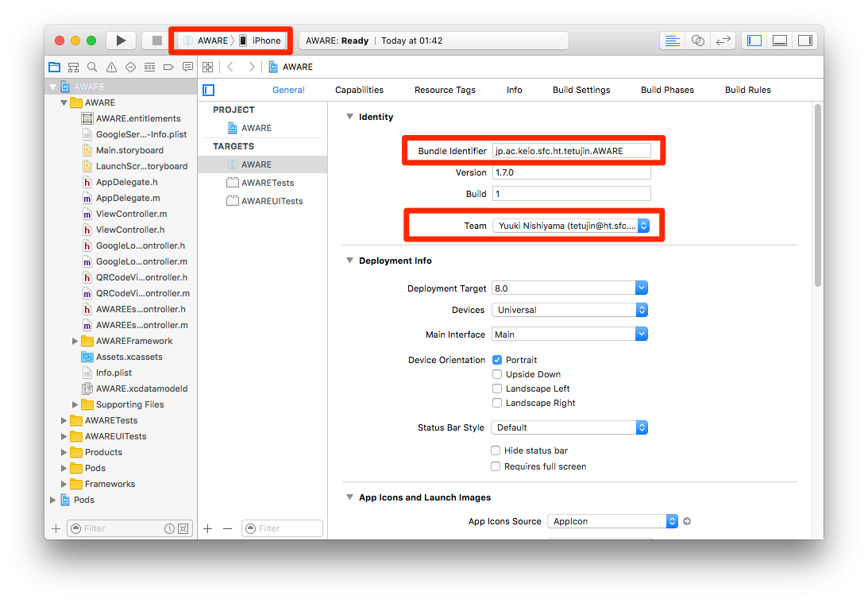Image resolution: width=868 pixels, height=603 pixels.
Task: Show only recent files filter
Action: [169, 529]
